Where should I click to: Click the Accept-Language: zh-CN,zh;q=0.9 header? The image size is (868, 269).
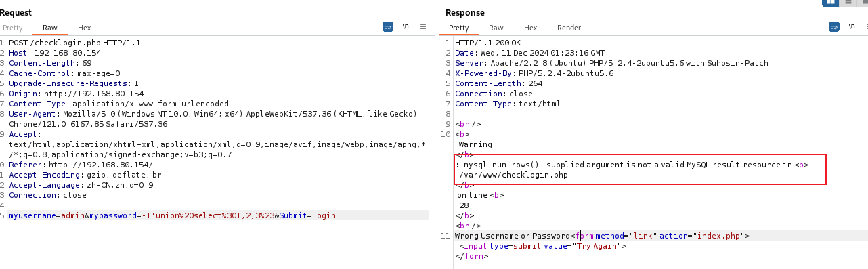click(81, 185)
